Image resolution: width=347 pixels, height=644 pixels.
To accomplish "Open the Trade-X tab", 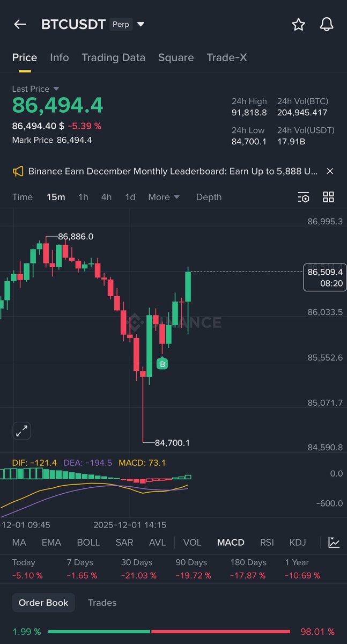I will click(227, 57).
